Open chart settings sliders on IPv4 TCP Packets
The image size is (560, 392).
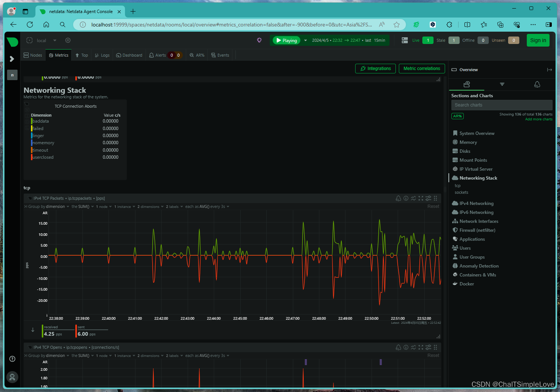pyautogui.click(x=428, y=198)
